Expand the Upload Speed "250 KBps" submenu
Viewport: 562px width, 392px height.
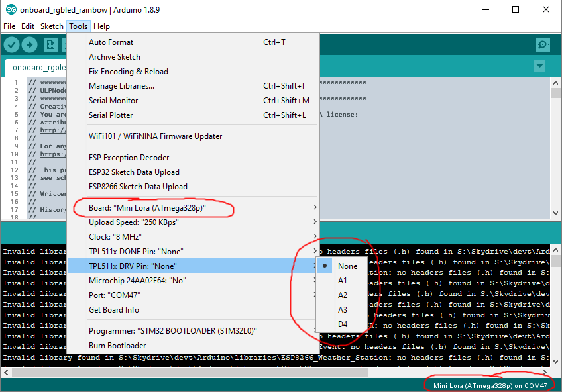[193, 222]
